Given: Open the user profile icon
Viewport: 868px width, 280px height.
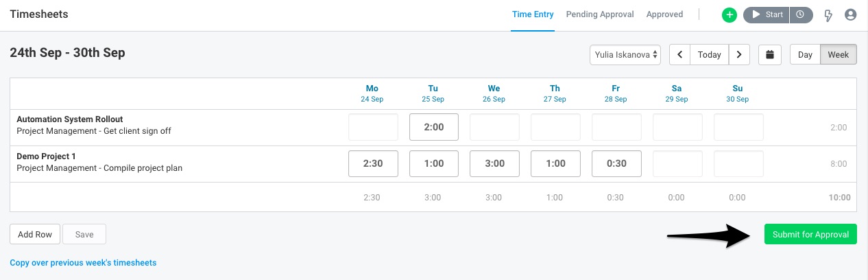Looking at the screenshot, I should tap(851, 14).
